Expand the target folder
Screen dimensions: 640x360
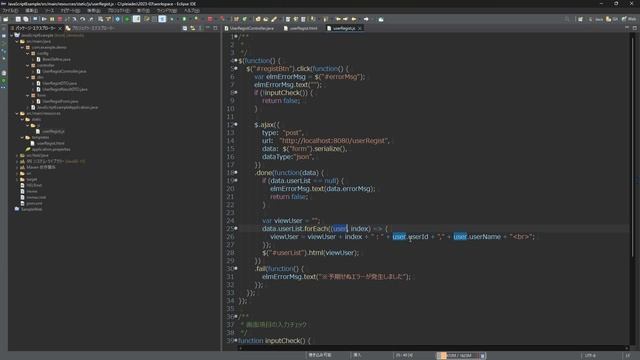point(17,179)
